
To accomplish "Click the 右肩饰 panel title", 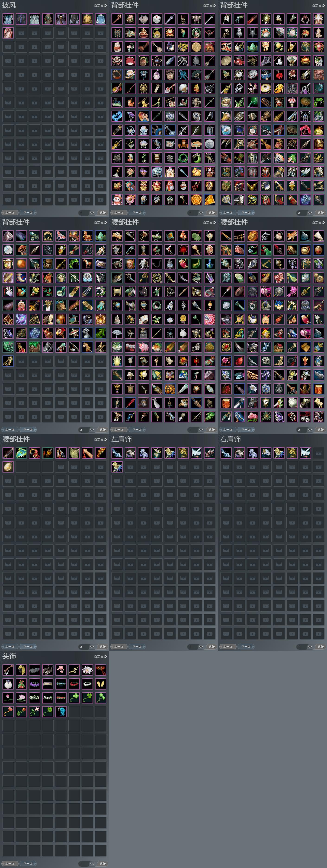I will tap(231, 439).
